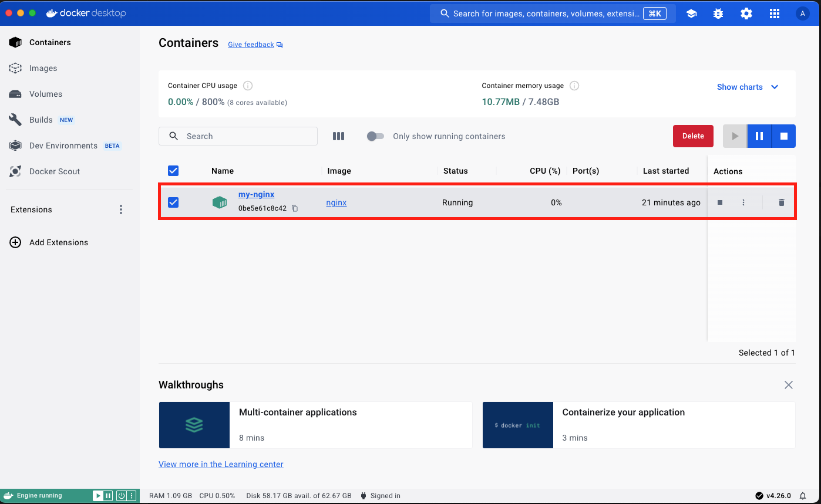The width and height of the screenshot is (821, 504).
Task: Open the nginx image link
Action: coord(337,202)
